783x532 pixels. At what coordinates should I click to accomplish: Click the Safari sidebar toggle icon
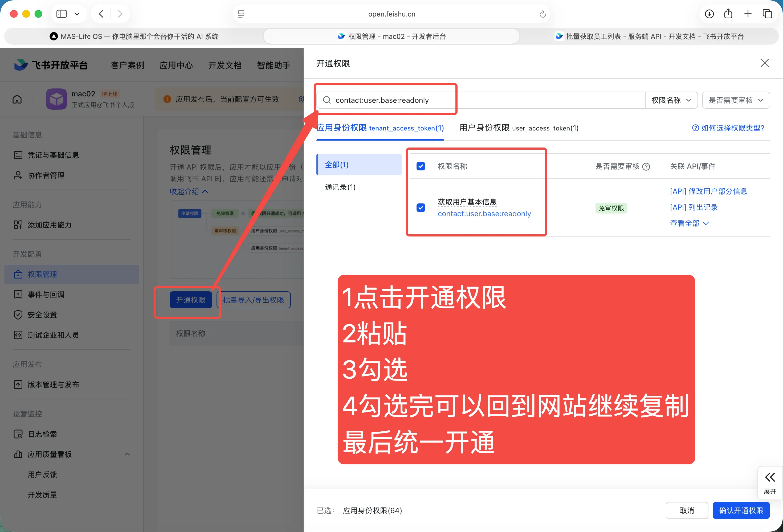click(61, 14)
